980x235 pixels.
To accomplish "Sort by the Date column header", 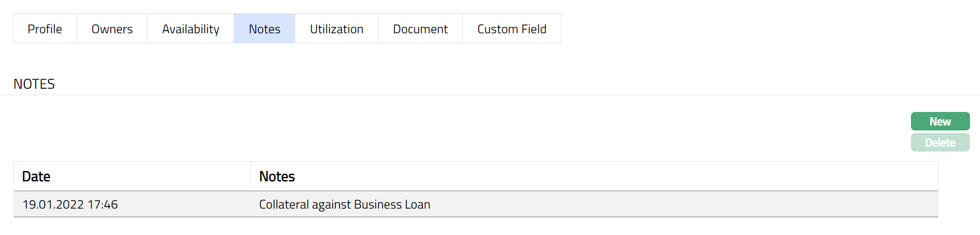I will pos(36,176).
